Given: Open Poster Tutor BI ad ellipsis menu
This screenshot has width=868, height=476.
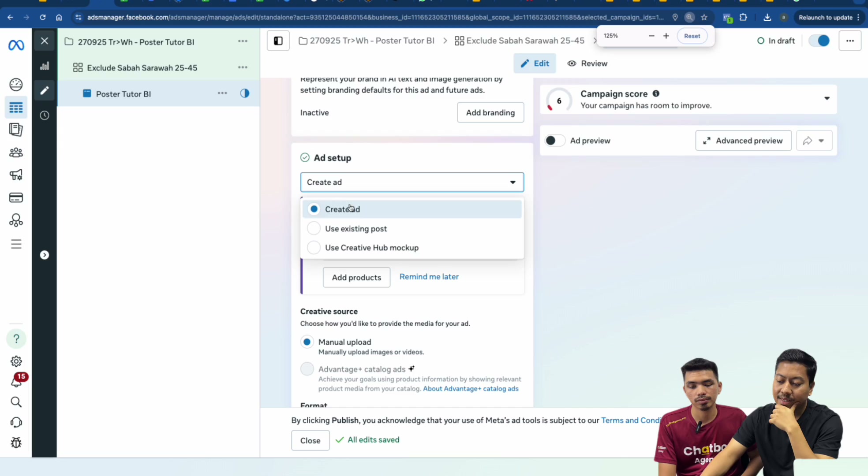Looking at the screenshot, I should click(222, 93).
